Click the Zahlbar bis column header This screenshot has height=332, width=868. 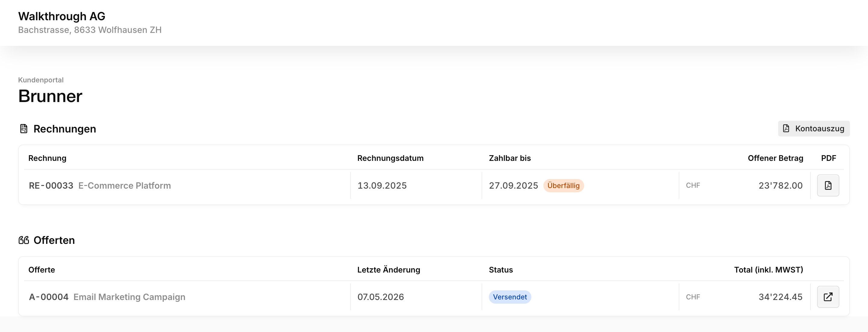[x=510, y=158]
